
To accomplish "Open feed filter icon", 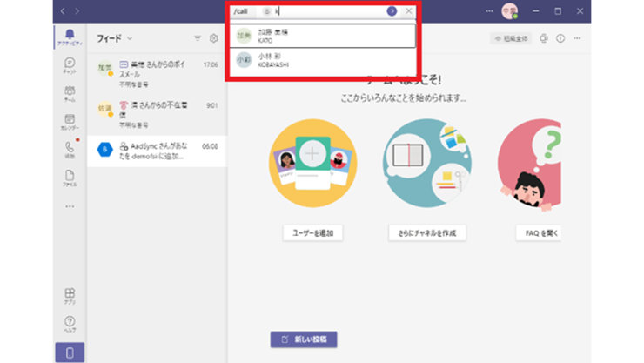I will click(x=198, y=38).
